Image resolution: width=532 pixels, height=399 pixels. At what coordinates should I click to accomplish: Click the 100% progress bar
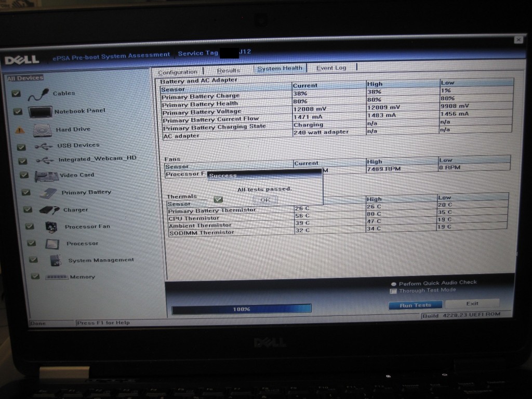(x=242, y=309)
